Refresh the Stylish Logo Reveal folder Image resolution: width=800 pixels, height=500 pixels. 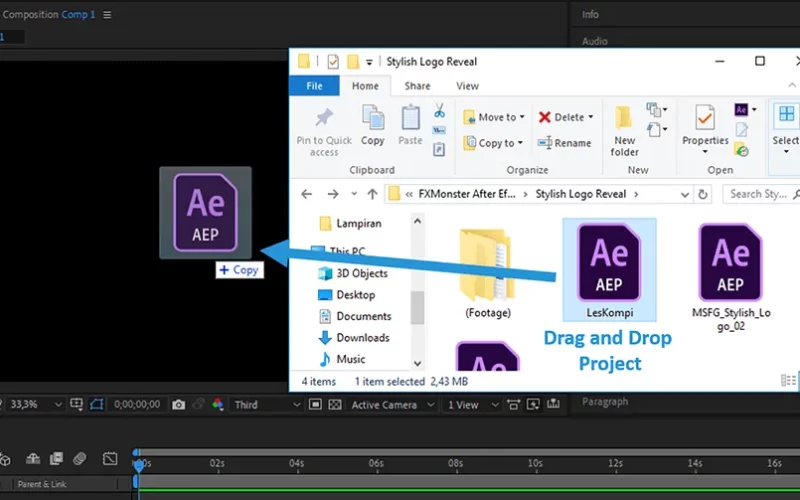coord(703,194)
